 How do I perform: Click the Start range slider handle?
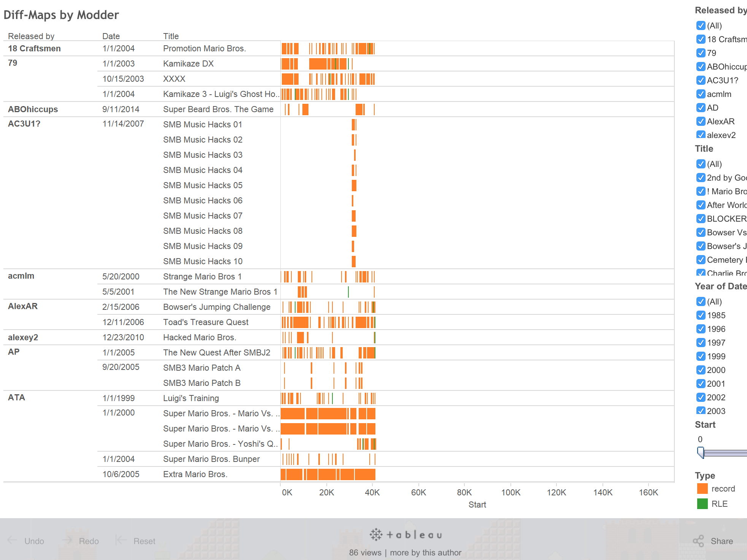[x=701, y=452]
